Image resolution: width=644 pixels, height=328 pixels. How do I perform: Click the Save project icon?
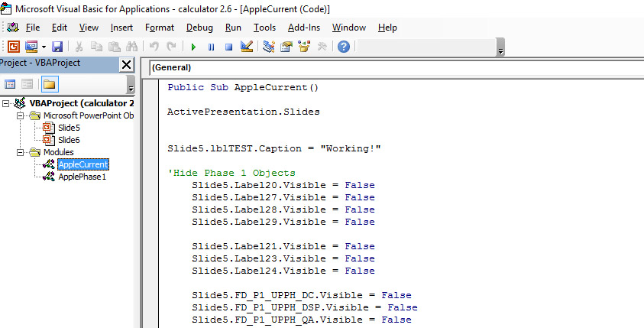pyautogui.click(x=57, y=47)
